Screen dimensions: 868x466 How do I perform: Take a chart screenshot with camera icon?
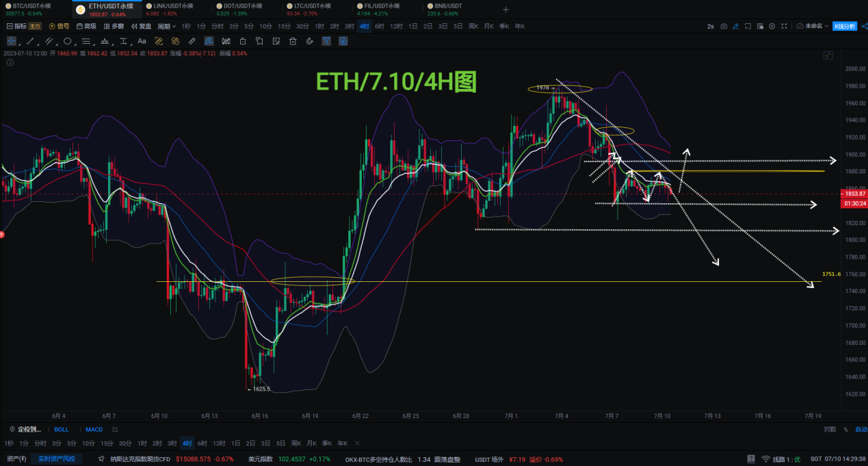[x=724, y=26]
